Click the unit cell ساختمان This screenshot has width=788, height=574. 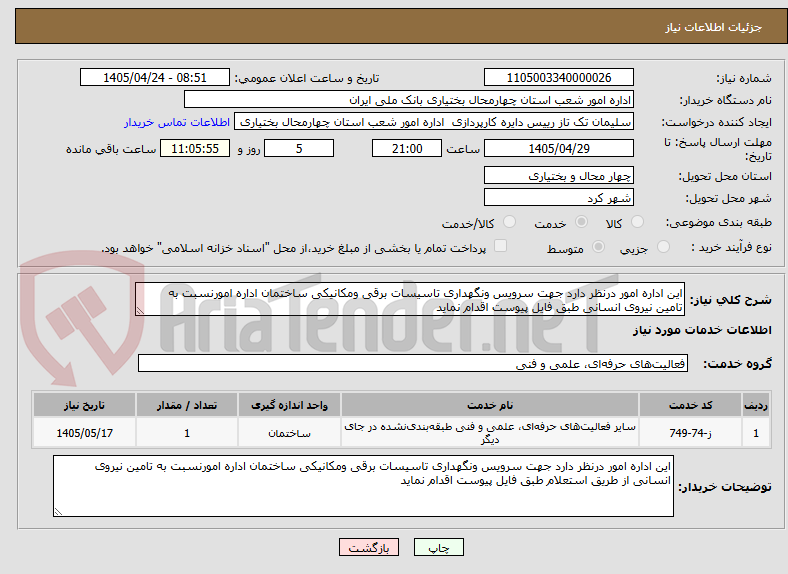pyautogui.click(x=289, y=433)
